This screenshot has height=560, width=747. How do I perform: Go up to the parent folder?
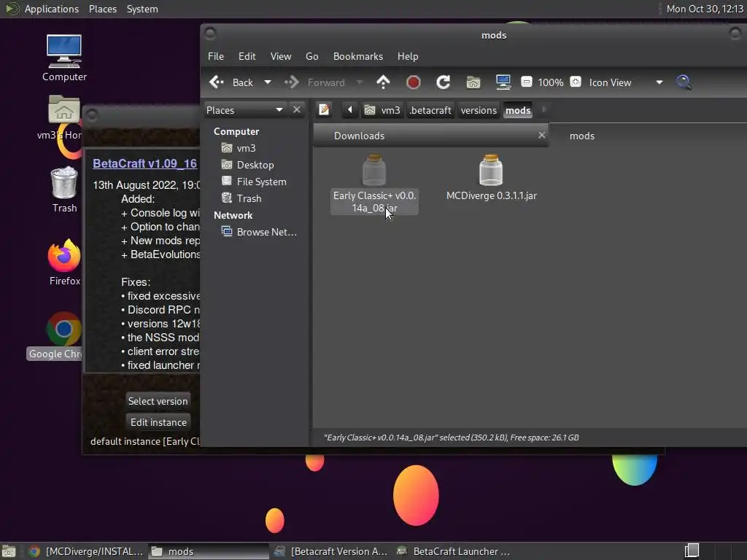tap(383, 82)
